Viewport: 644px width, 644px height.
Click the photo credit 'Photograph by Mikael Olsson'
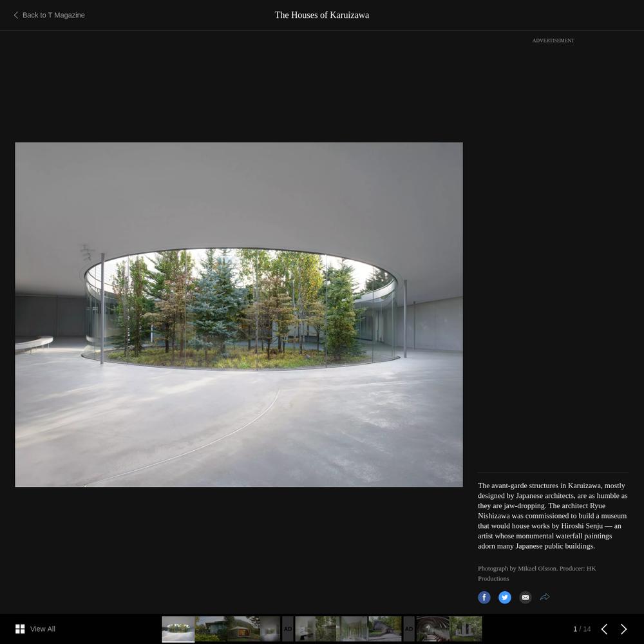click(x=517, y=569)
